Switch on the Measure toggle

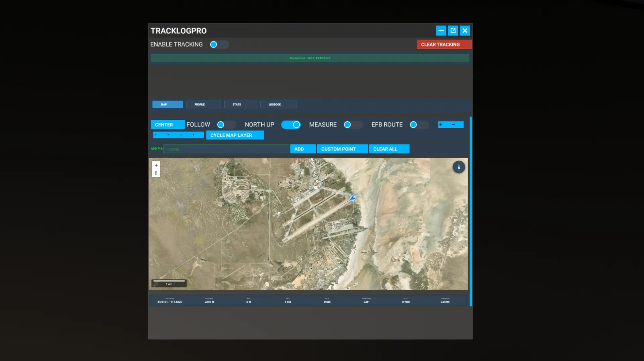click(x=353, y=125)
